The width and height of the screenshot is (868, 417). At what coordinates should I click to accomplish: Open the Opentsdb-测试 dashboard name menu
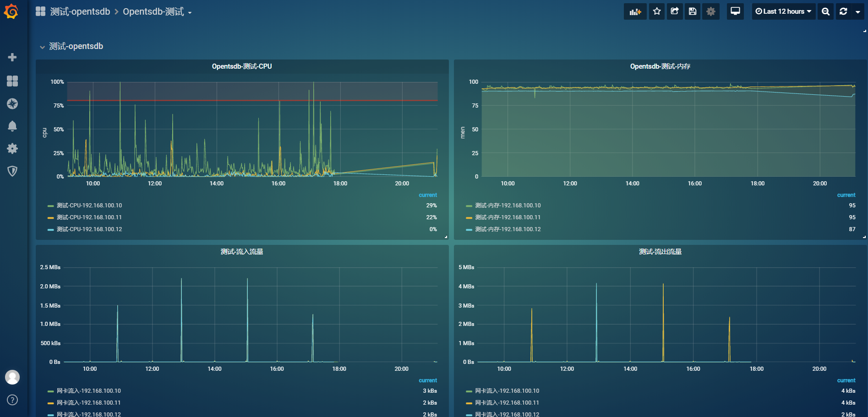tap(158, 11)
